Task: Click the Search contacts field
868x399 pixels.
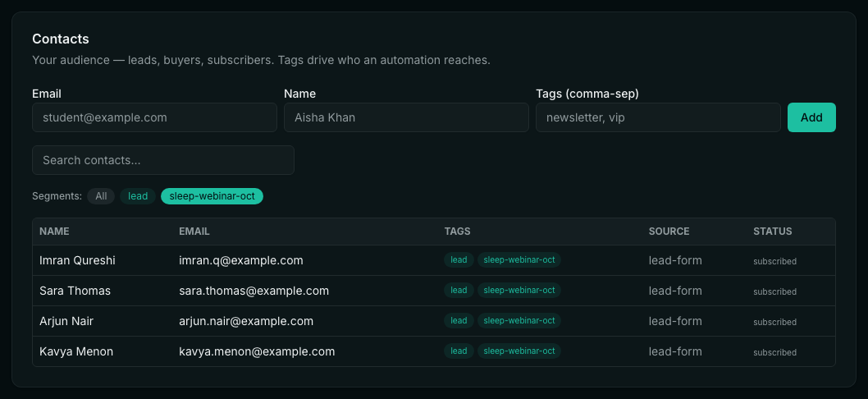Action: (163, 160)
